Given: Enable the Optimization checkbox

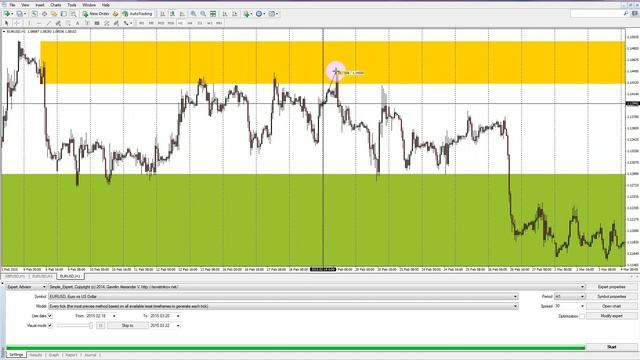Looking at the screenshot, I should tap(582, 316).
